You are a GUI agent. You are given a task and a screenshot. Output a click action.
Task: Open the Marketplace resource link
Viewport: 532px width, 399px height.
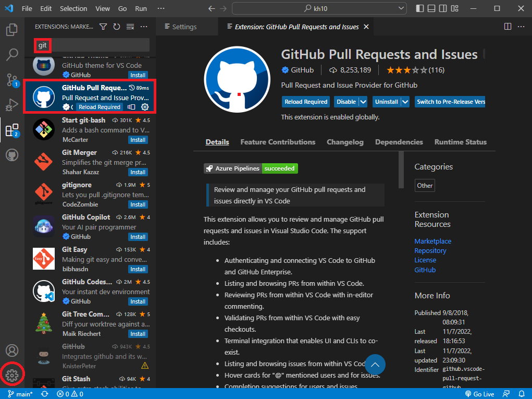(432, 241)
